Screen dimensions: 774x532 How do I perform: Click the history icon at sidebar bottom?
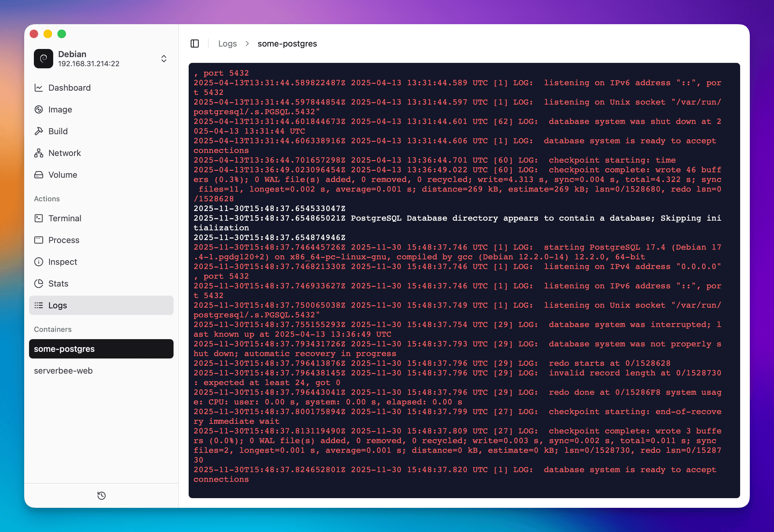(101, 495)
